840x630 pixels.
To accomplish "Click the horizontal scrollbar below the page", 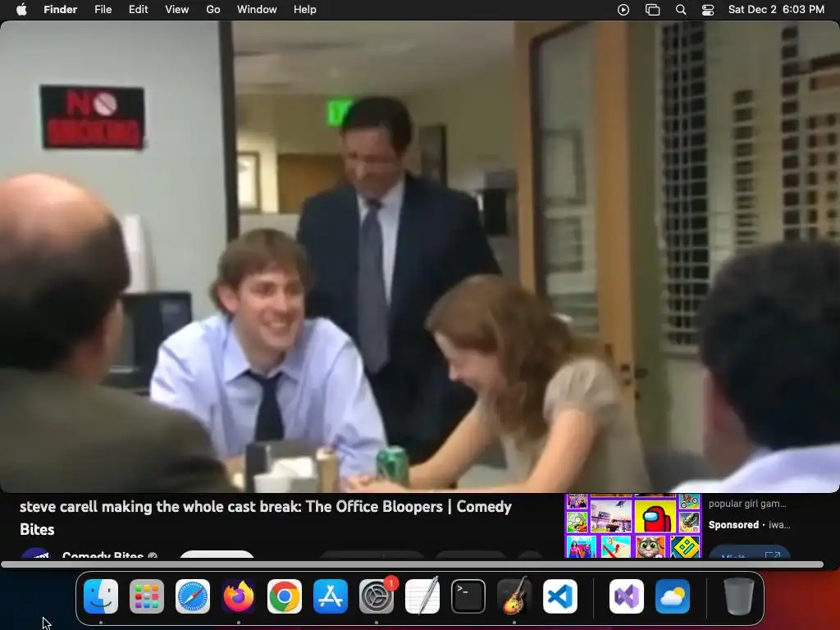I will (x=412, y=564).
